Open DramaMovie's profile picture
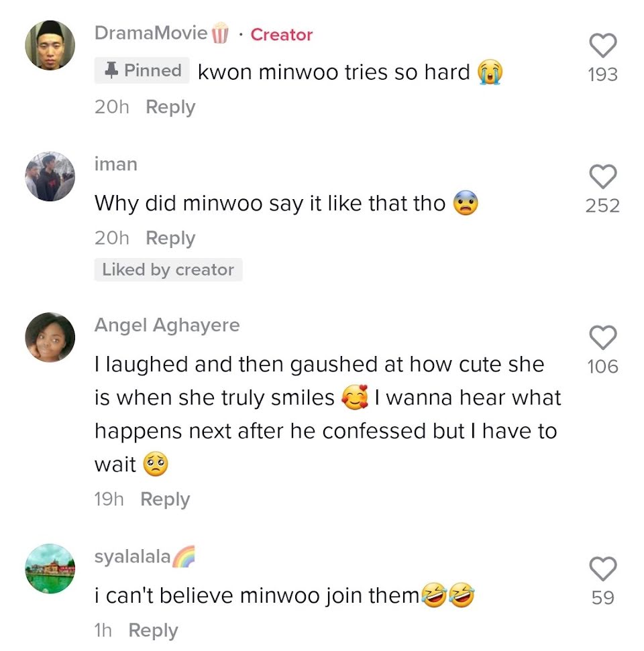 (x=50, y=45)
